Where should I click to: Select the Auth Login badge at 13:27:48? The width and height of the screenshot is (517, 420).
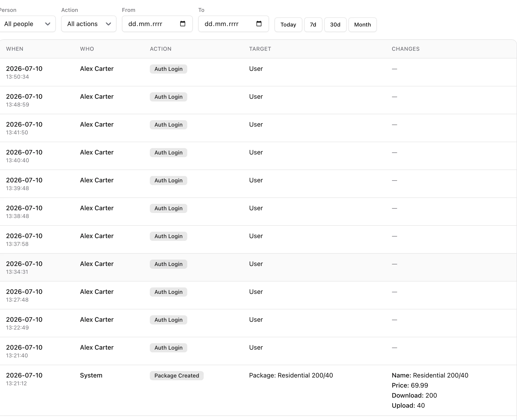[x=168, y=292]
